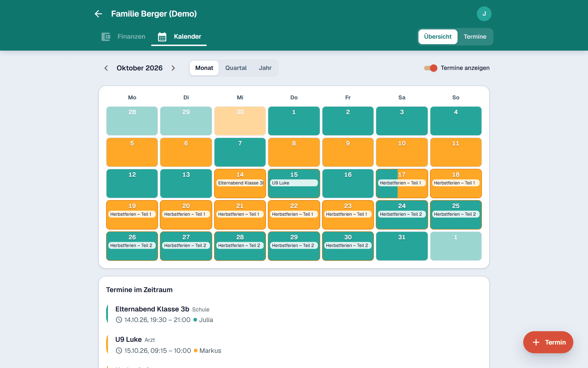Switch to Übersicht view

point(438,37)
